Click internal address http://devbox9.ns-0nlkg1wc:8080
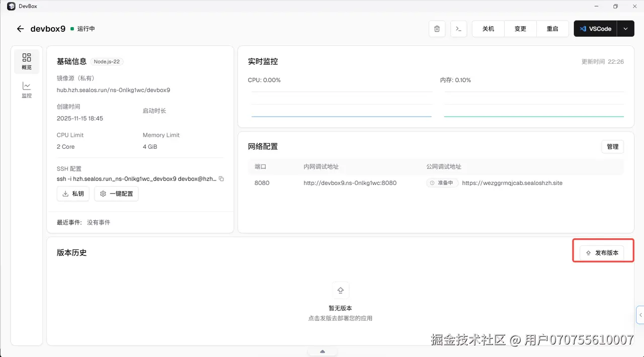644x357 pixels. point(350,183)
